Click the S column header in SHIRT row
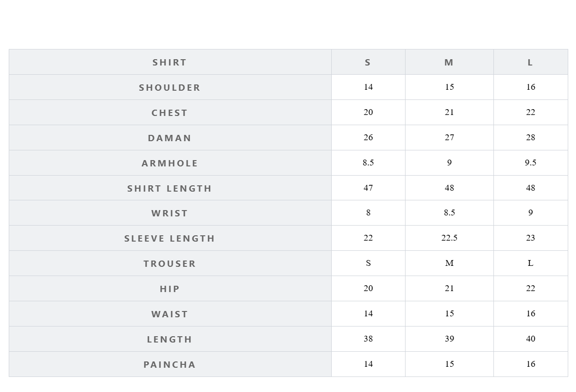Viewport: 576px width, 392px height. tap(368, 62)
